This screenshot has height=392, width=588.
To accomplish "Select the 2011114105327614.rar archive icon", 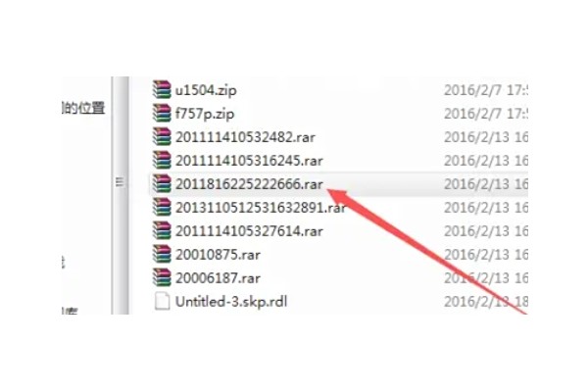I will coord(162,231).
